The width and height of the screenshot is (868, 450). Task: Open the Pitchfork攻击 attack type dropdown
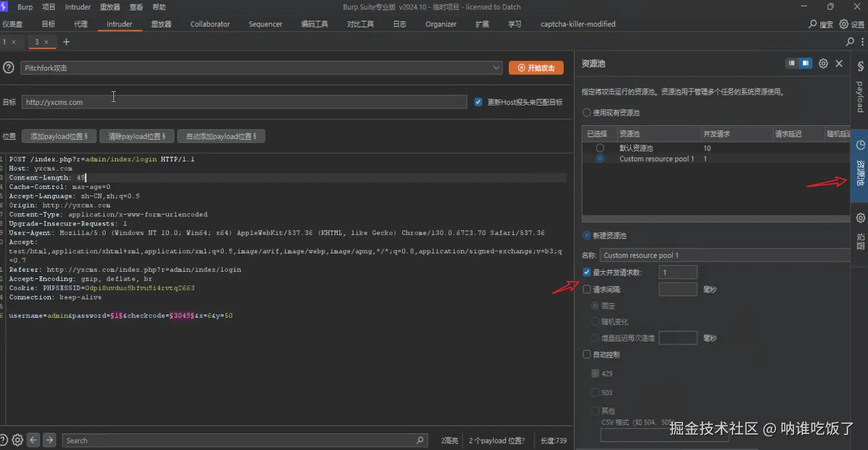point(262,68)
